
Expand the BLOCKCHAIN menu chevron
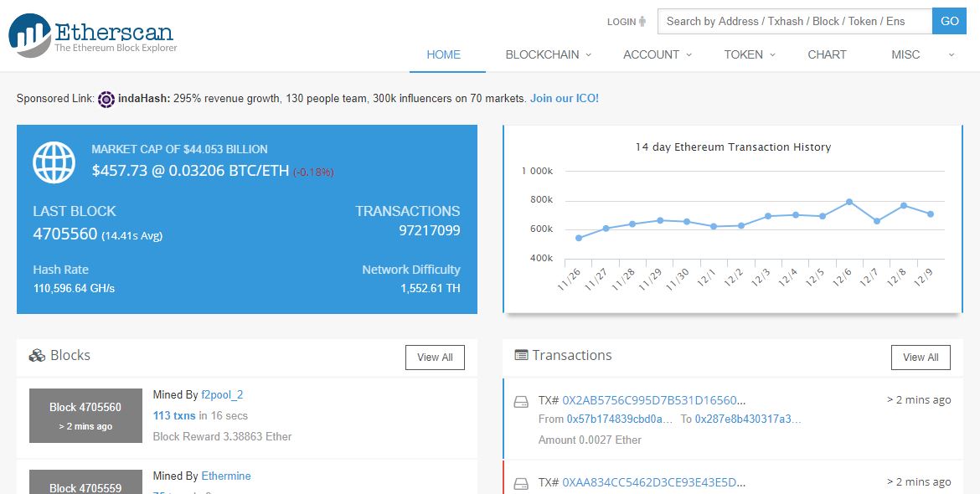pos(588,55)
